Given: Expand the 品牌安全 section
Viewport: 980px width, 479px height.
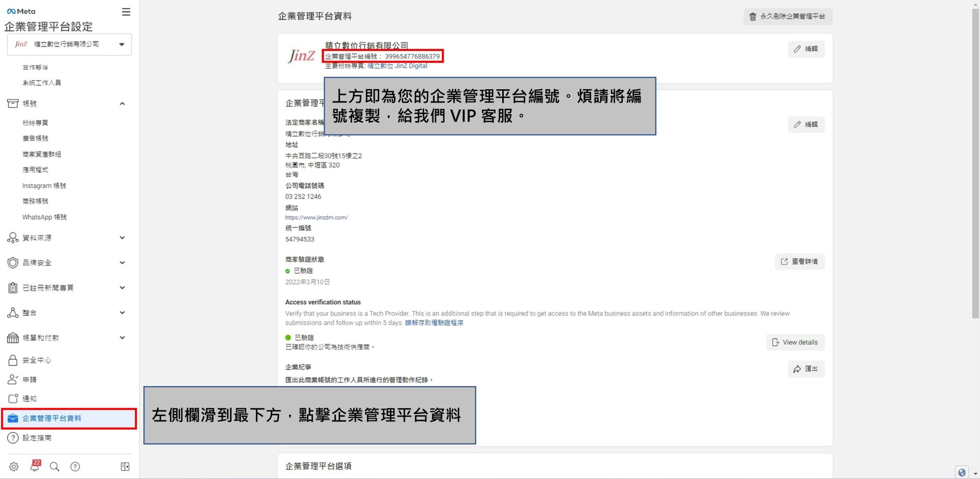Looking at the screenshot, I should (x=122, y=263).
